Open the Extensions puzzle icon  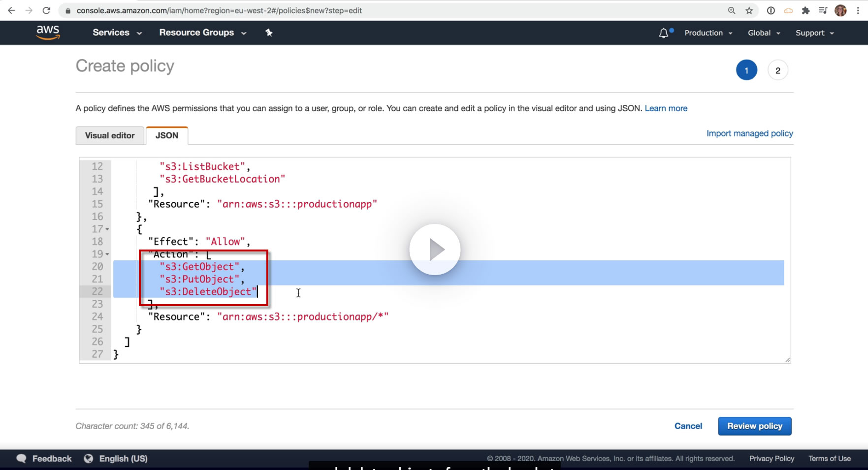pyautogui.click(x=805, y=10)
